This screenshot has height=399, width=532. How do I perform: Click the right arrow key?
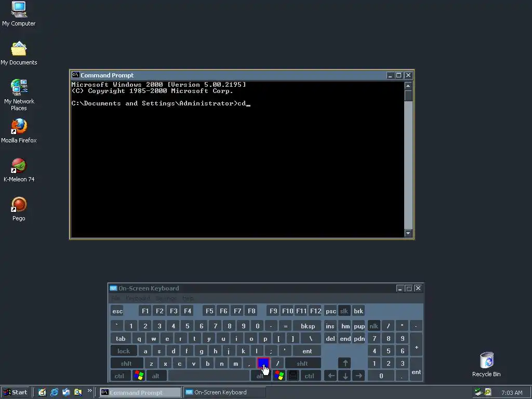point(358,376)
